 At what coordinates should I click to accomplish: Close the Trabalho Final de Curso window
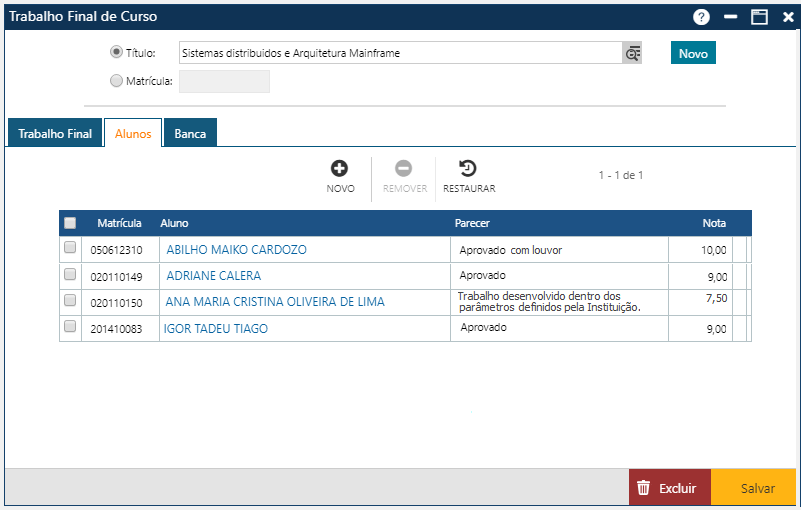tap(788, 17)
